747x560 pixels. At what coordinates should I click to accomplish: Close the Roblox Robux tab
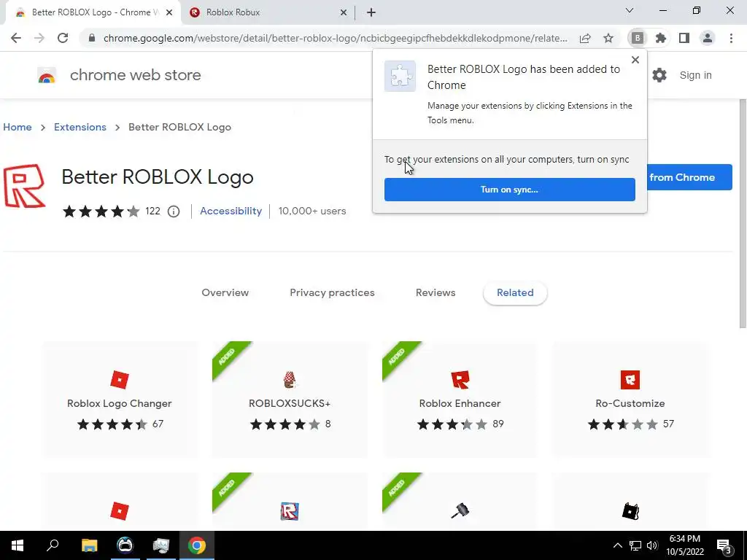point(343,12)
